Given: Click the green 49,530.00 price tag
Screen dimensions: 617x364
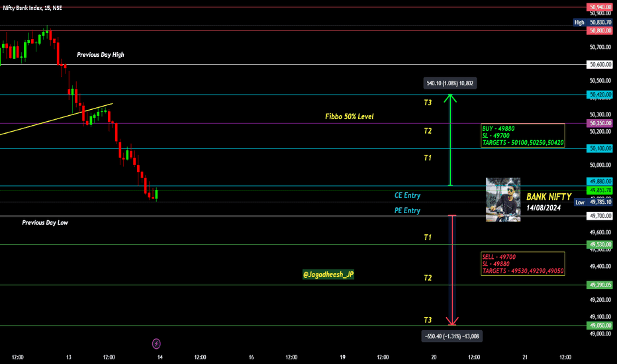Looking at the screenshot, I should coord(599,244).
